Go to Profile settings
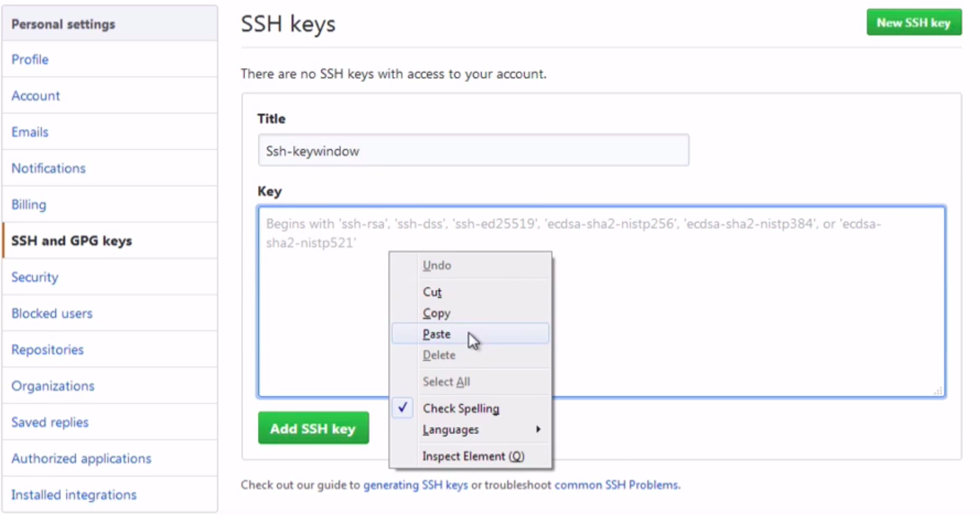Screen dimensions: 980x515 point(30,60)
